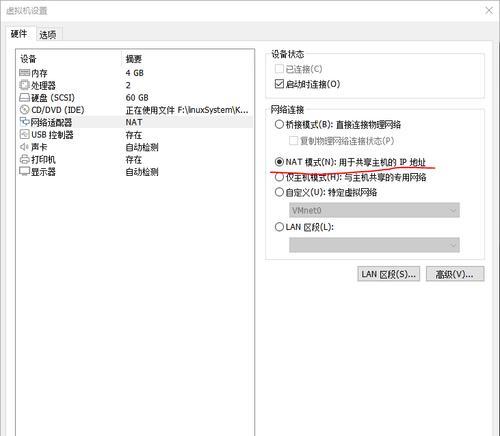Select NAT 模式(N) radio button

point(279,162)
